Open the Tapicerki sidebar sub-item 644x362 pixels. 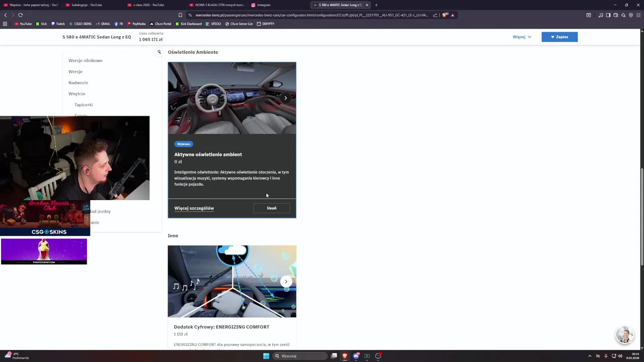tap(84, 105)
